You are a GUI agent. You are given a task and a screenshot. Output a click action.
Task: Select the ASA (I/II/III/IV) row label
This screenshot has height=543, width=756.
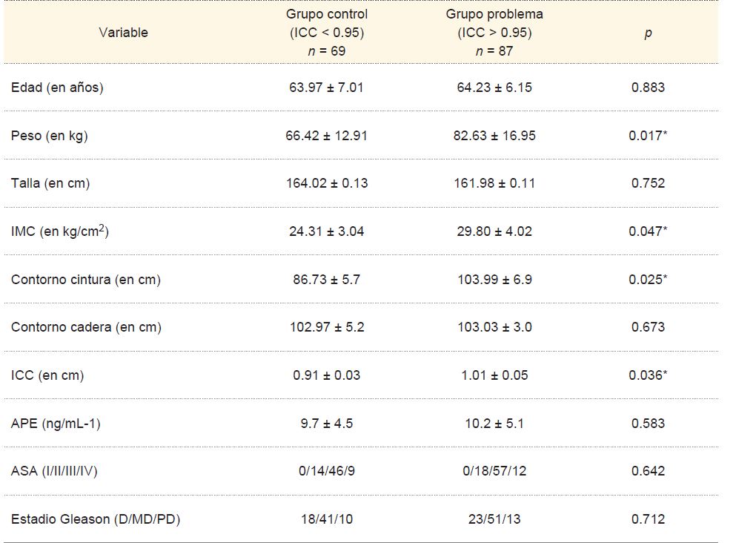[x=54, y=471]
